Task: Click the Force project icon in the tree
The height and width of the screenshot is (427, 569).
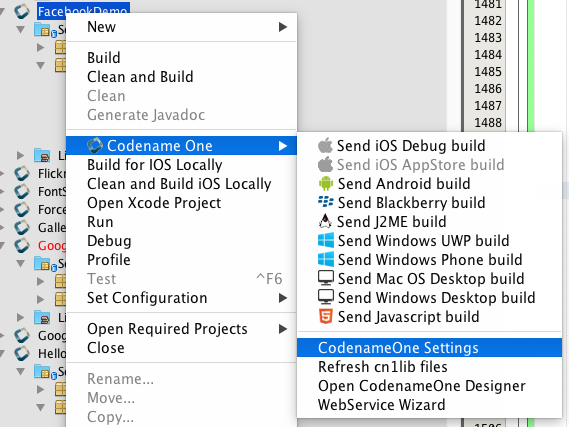Action: pyautogui.click(x=22, y=209)
